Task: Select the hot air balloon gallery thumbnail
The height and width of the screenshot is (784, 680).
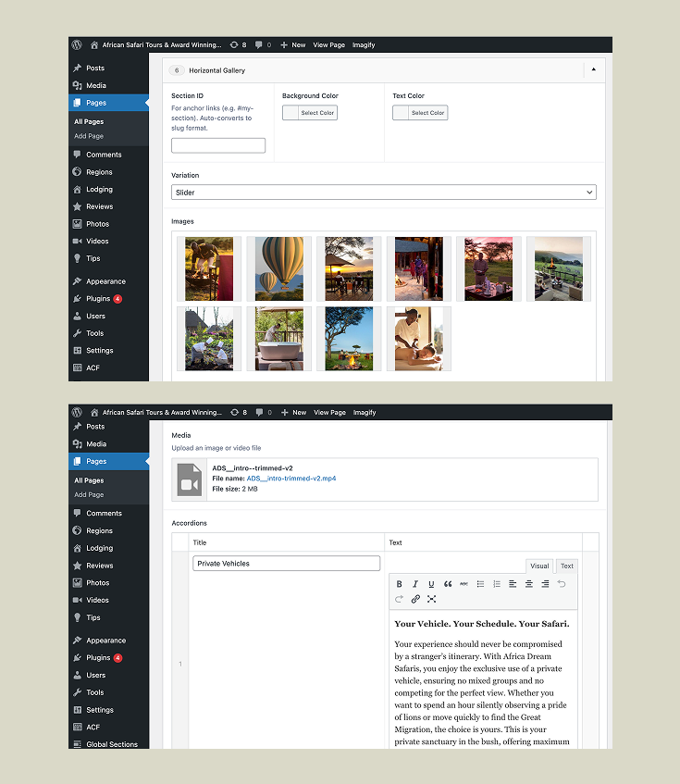Action: (278, 269)
